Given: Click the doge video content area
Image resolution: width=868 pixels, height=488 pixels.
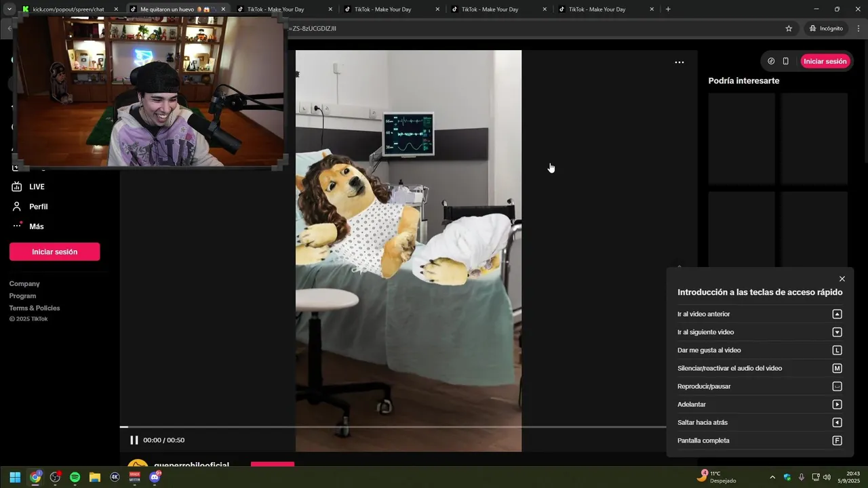Looking at the screenshot, I should pos(408,251).
